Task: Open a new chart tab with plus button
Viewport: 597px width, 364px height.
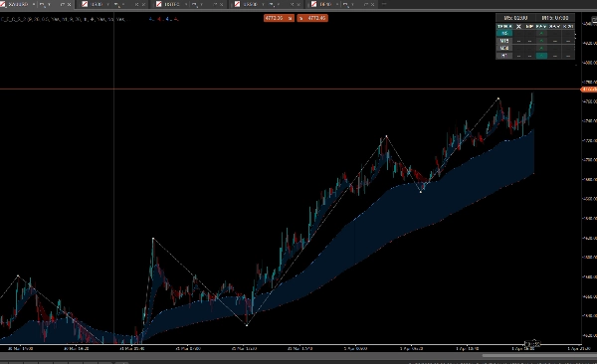Action: point(384,4)
